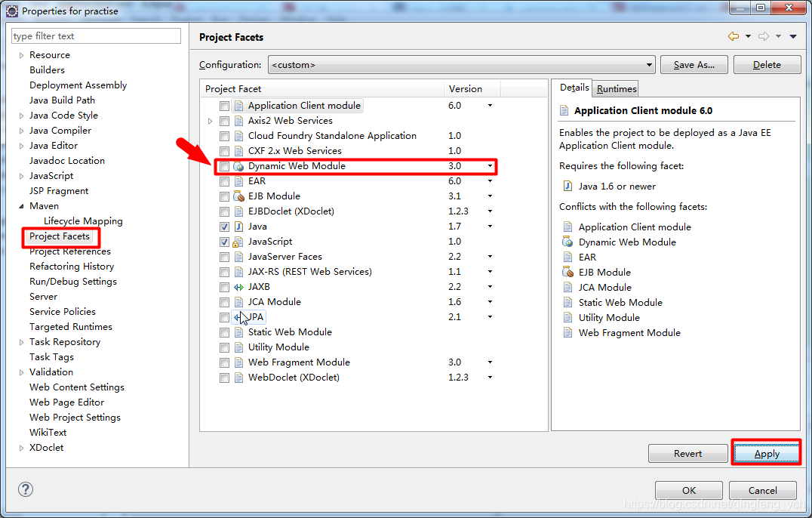The image size is (812, 518).
Task: Select Project Facets in the sidebar
Action: click(x=60, y=236)
